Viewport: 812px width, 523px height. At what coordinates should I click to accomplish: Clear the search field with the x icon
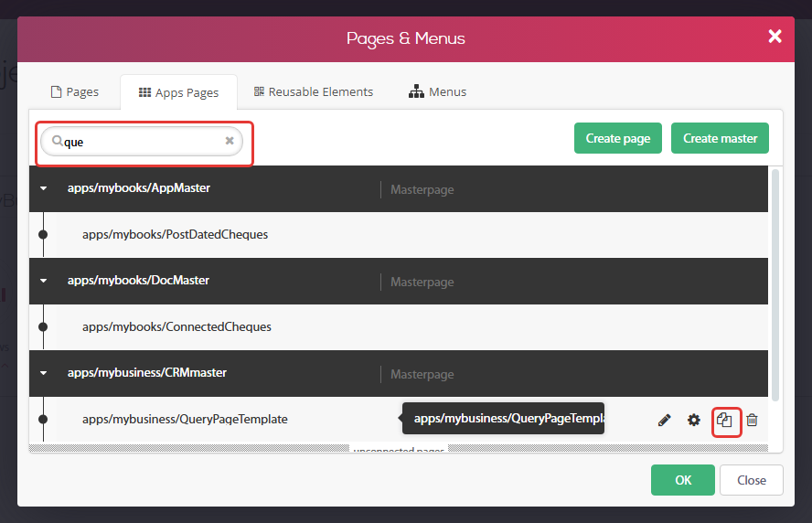(x=230, y=141)
